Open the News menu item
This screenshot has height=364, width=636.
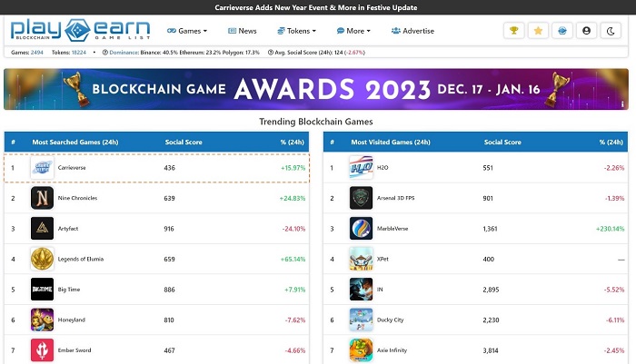pos(243,31)
